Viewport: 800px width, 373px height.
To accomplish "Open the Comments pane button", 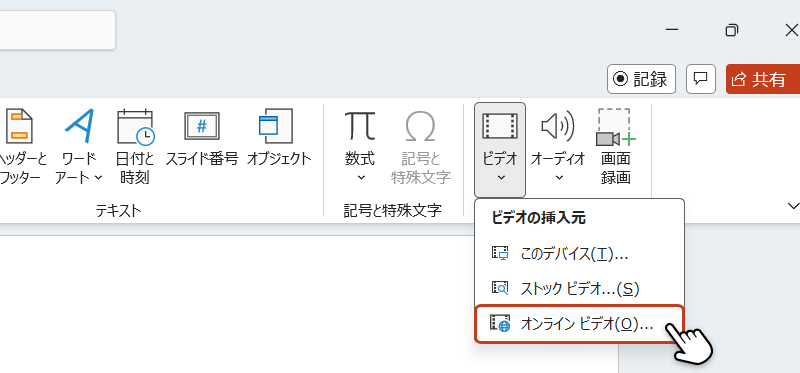I will pos(701,79).
